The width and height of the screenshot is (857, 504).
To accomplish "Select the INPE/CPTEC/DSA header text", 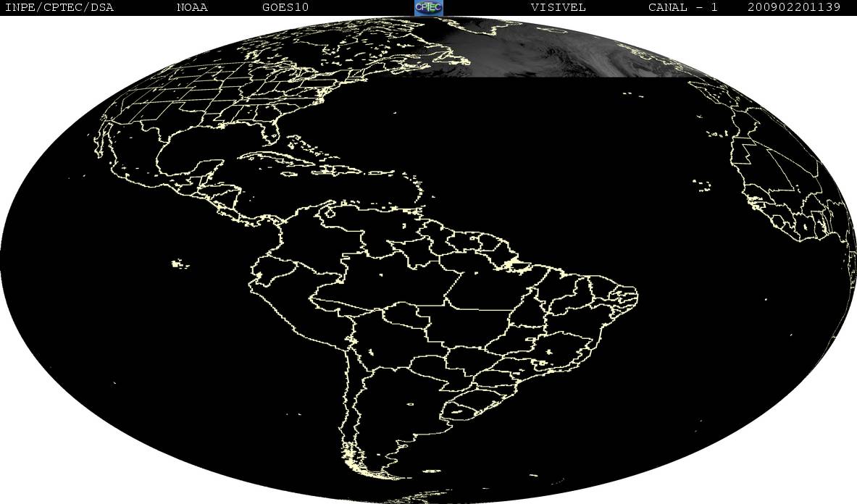I will (59, 7).
